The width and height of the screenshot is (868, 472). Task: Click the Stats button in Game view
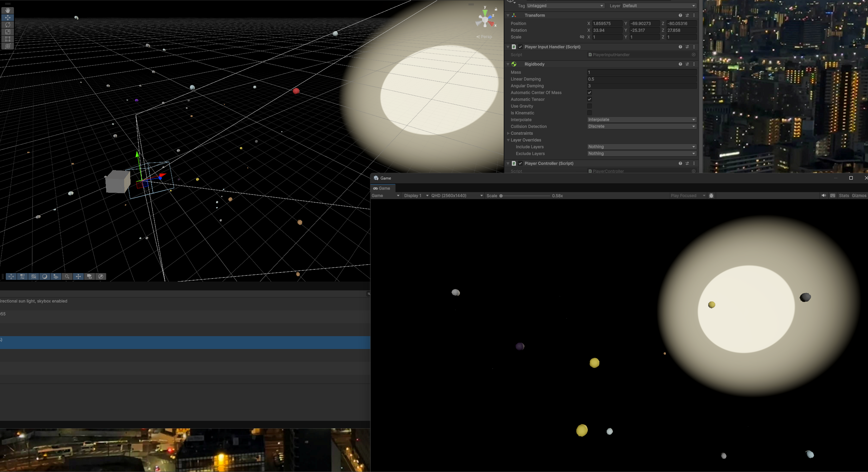844,196
